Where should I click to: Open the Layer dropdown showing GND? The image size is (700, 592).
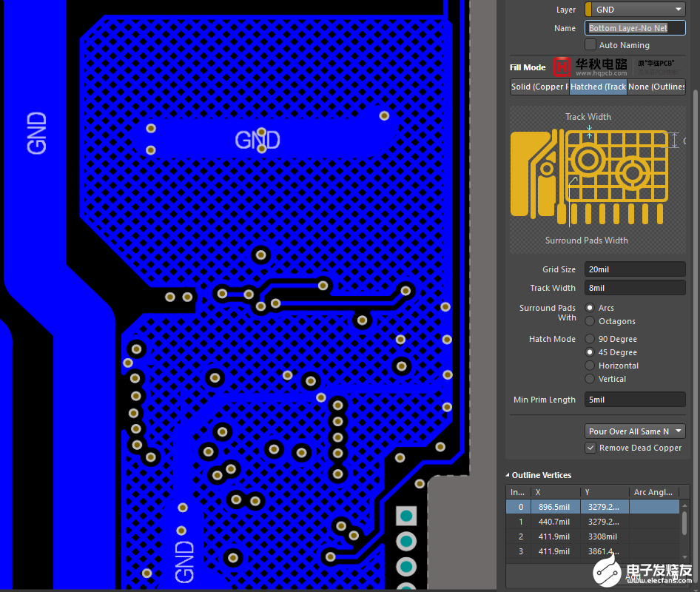tap(635, 10)
